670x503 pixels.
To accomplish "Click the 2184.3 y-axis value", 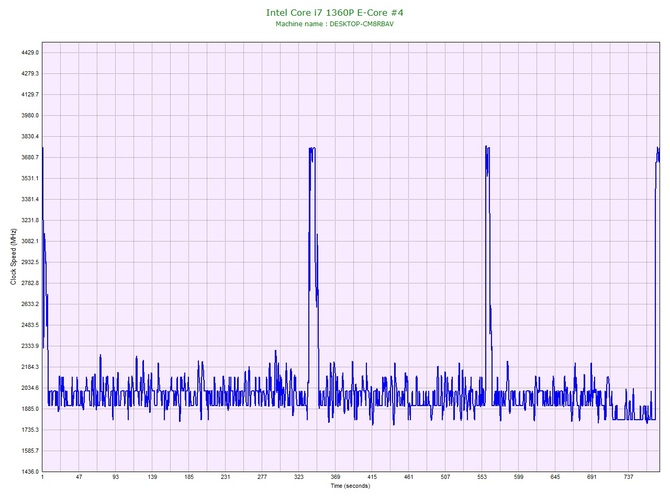I will (30, 367).
